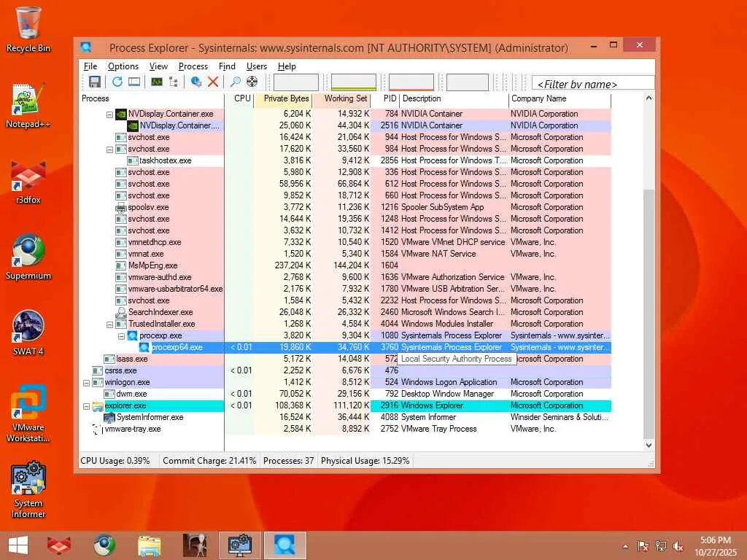Viewport: 747px width, 560px height.
Task: Click the Save toolbar icon
Action: [94, 82]
